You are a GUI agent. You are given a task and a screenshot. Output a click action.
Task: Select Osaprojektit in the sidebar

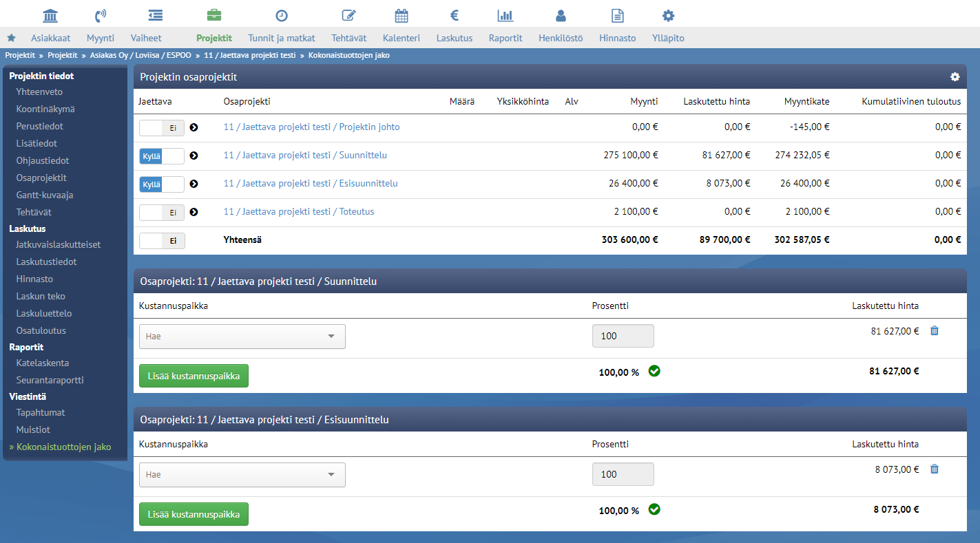pyautogui.click(x=41, y=178)
